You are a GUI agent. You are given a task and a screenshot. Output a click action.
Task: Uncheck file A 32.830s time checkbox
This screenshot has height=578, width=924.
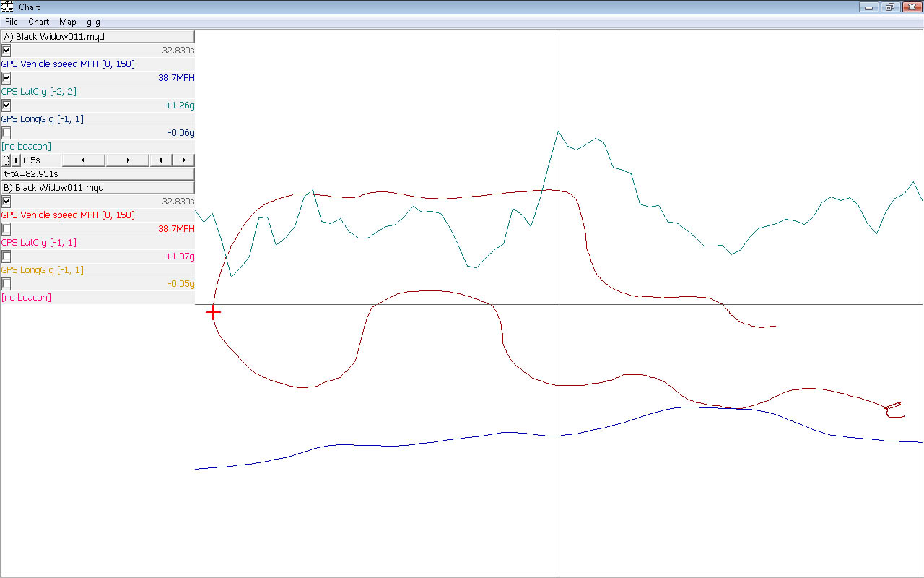[6, 51]
